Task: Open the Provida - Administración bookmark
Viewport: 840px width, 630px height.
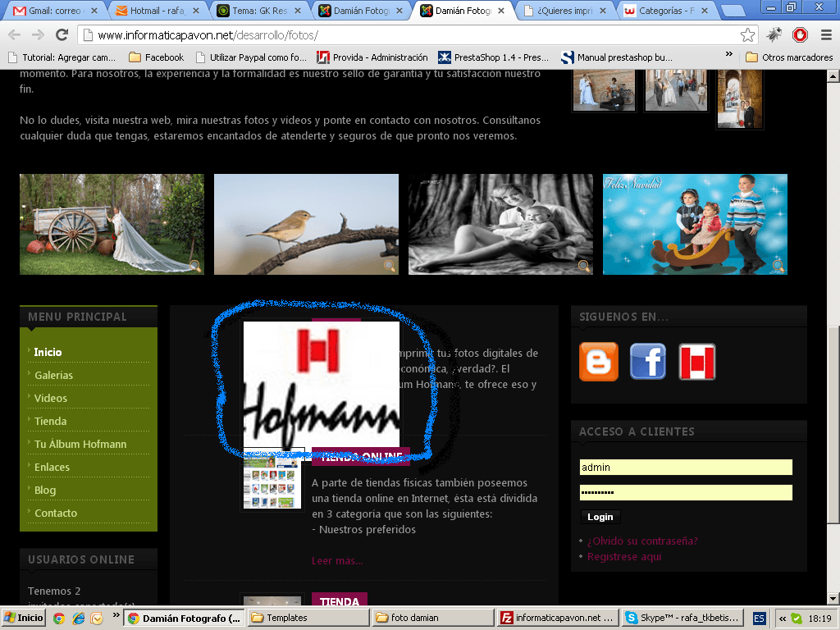Action: (372, 57)
